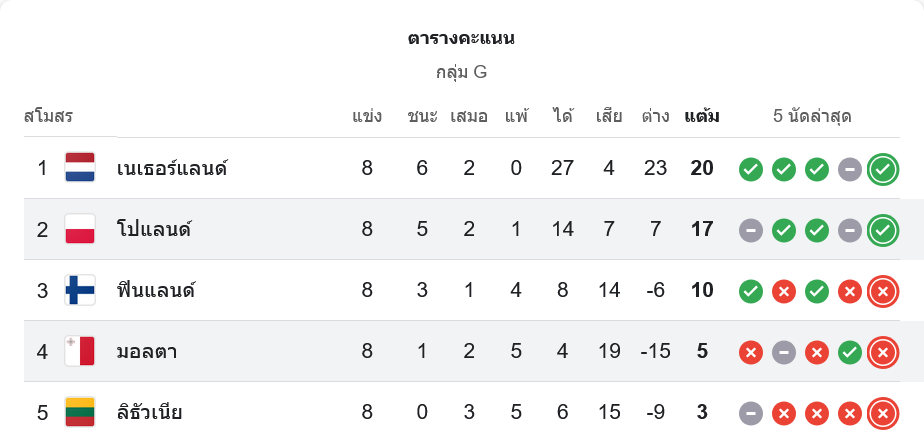Viewport: 924px width, 447px height.
Task: Open the มอลตา team link
Action: [x=147, y=351]
